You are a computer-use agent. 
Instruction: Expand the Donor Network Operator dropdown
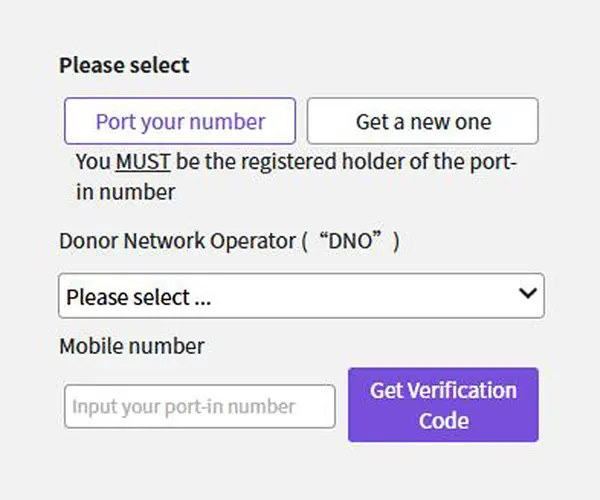point(300,296)
